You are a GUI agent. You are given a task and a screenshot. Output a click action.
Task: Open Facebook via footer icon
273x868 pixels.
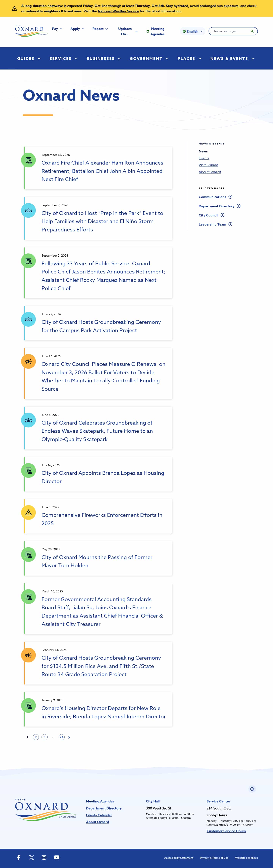pos(19,857)
